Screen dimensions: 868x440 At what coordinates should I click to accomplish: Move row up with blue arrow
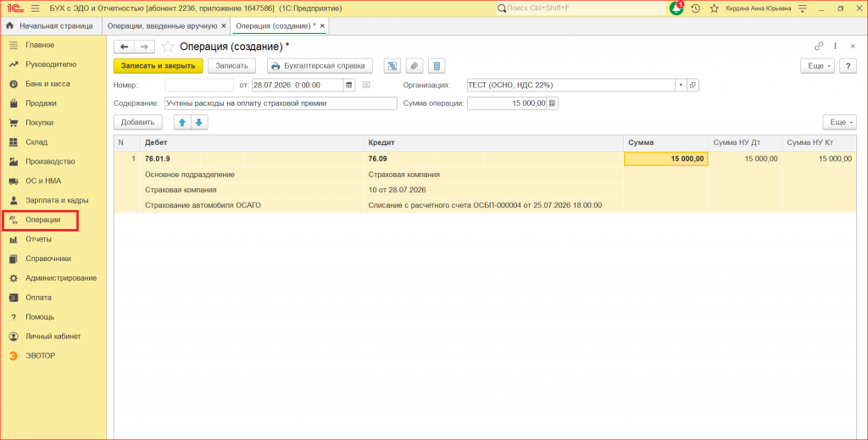tap(182, 122)
